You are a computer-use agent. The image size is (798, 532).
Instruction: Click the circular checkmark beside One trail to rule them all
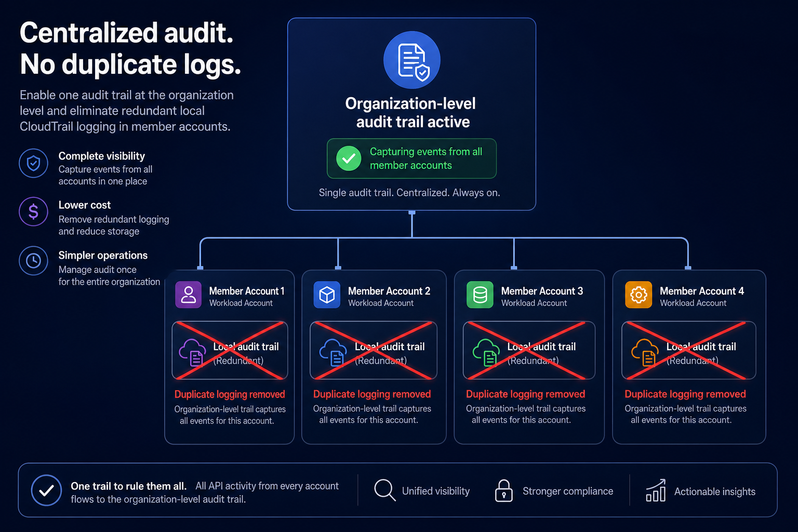click(x=46, y=490)
